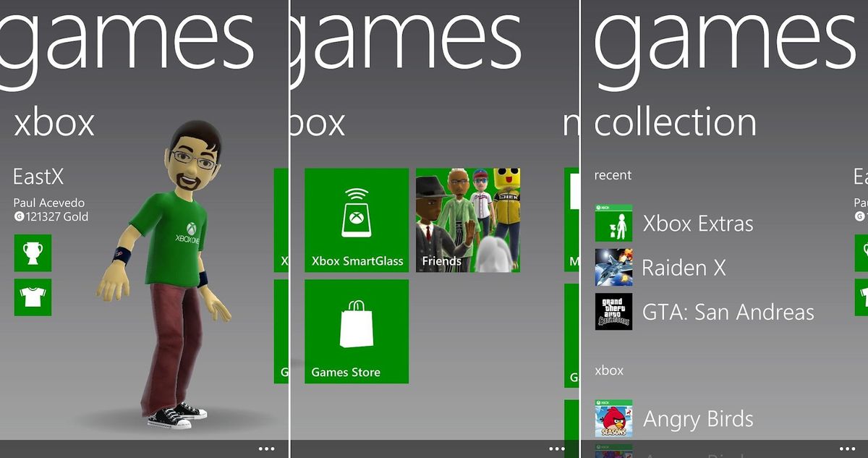The width and height of the screenshot is (868, 458).
Task: Open the avatar closet shirt icon
Action: (32, 297)
